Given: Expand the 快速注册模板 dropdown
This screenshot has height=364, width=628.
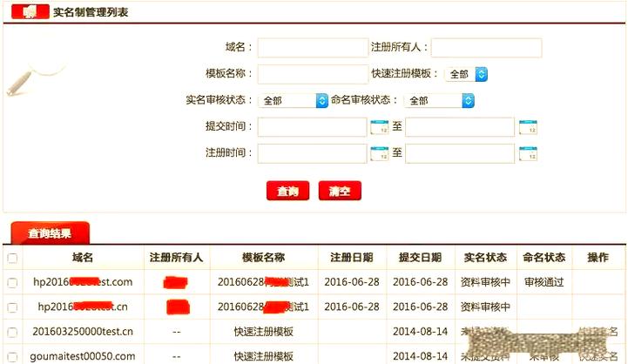Looking at the screenshot, I should (466, 74).
